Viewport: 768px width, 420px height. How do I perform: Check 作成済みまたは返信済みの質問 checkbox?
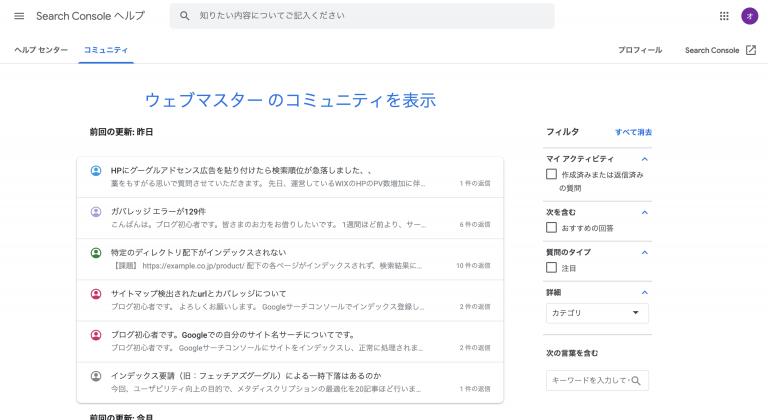[552, 174]
